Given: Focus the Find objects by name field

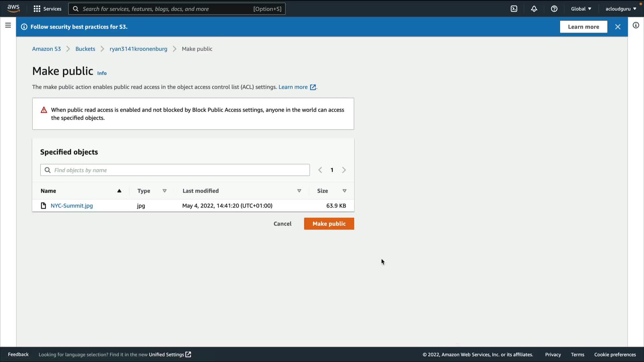Looking at the screenshot, I should coord(179,170).
